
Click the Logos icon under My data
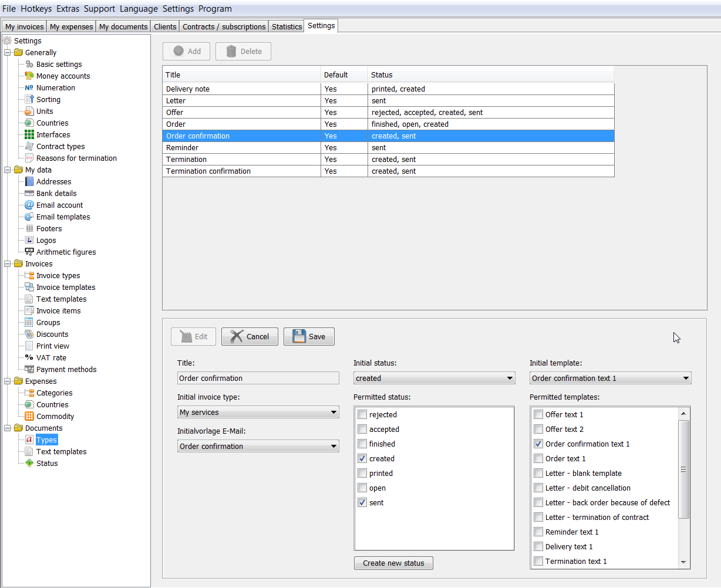[29, 241]
